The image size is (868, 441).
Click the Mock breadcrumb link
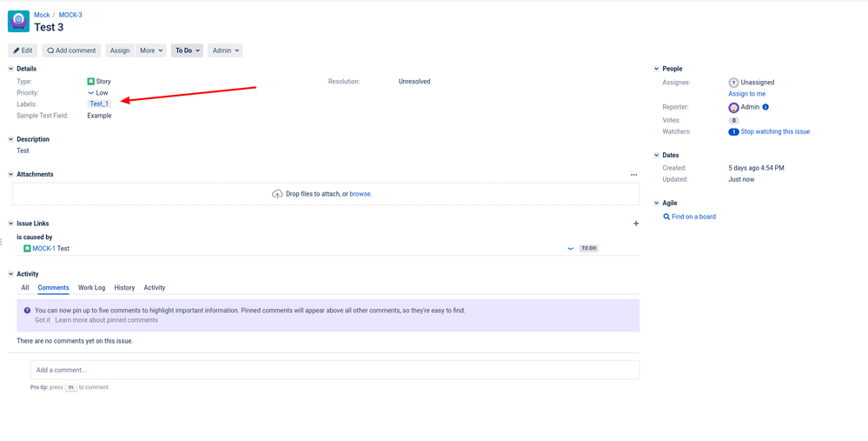click(42, 15)
